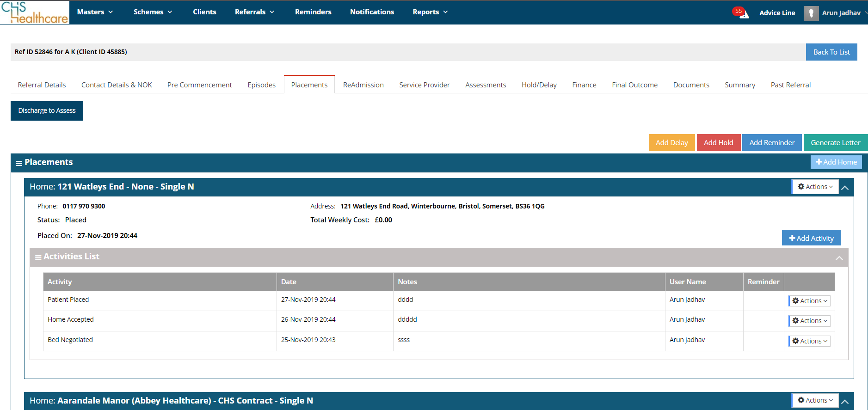Click the Add Home button
Screen dimensions: 868x410
point(836,162)
